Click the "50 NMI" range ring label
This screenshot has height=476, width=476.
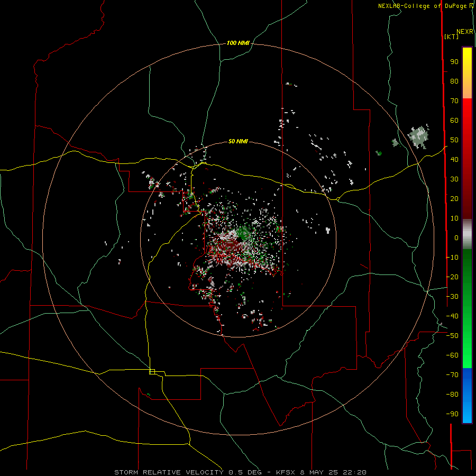pos(238,141)
